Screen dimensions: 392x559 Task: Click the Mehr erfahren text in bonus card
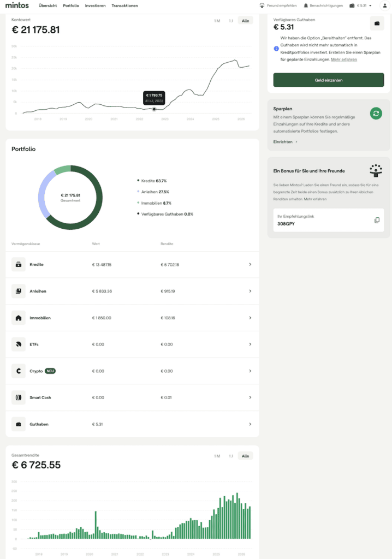click(315, 199)
